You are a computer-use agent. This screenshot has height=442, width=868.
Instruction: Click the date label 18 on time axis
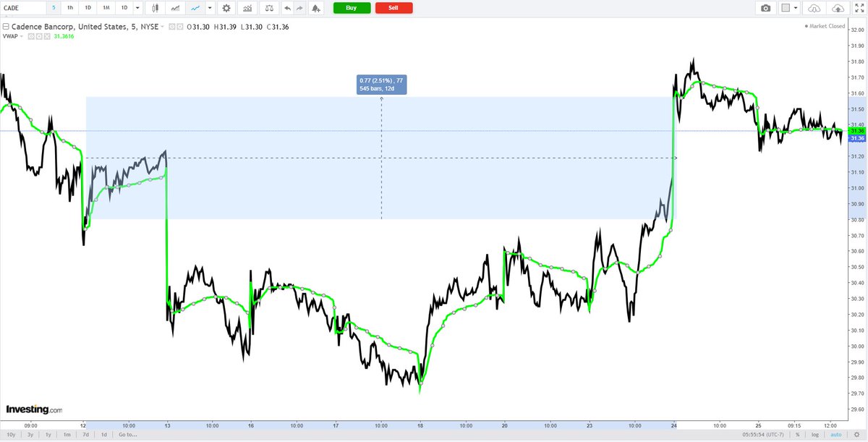(420, 425)
